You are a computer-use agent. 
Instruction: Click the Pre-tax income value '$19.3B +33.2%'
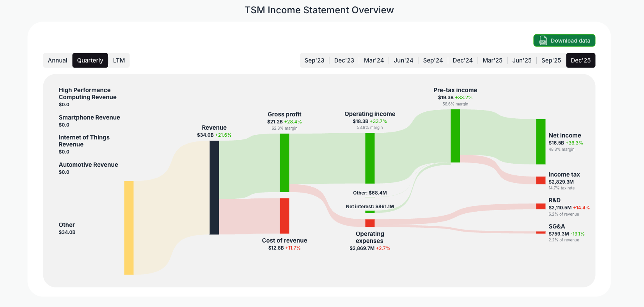coord(455,98)
